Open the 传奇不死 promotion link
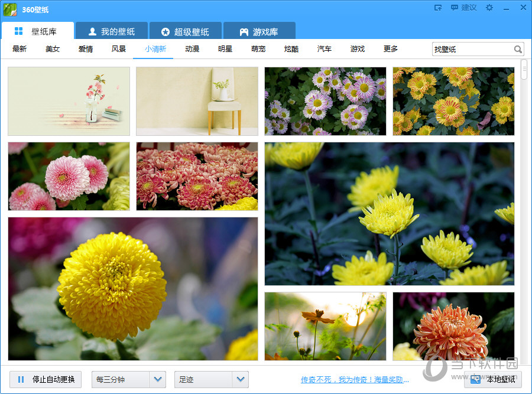Image resolution: width=532 pixels, height=394 pixels. 355,380
